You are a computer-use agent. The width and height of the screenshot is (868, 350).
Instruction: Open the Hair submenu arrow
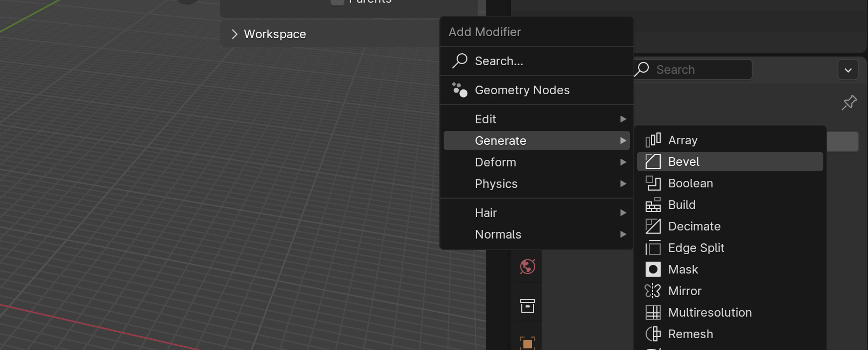pos(623,213)
